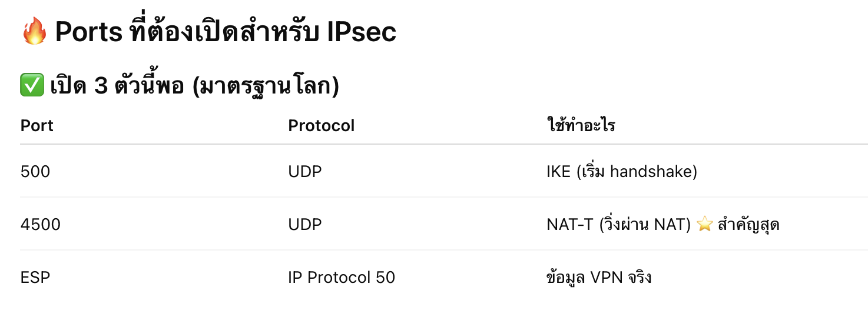Select the "Port" column header
The image size is (868, 327).
37,126
